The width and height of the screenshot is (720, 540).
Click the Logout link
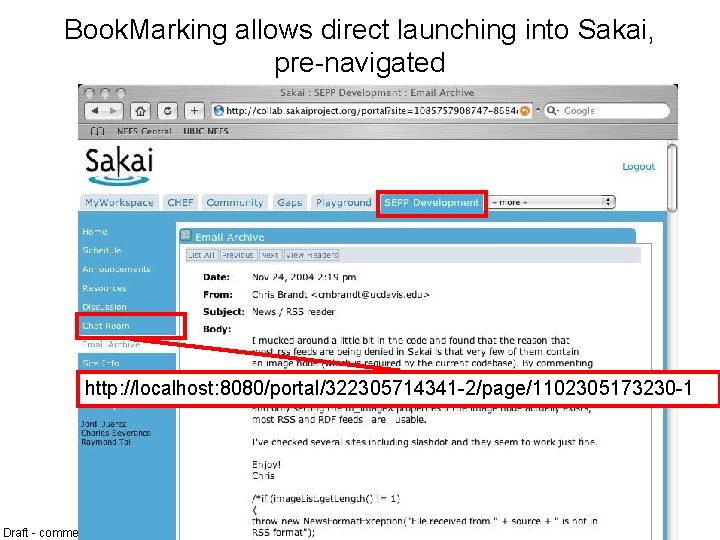[638, 166]
